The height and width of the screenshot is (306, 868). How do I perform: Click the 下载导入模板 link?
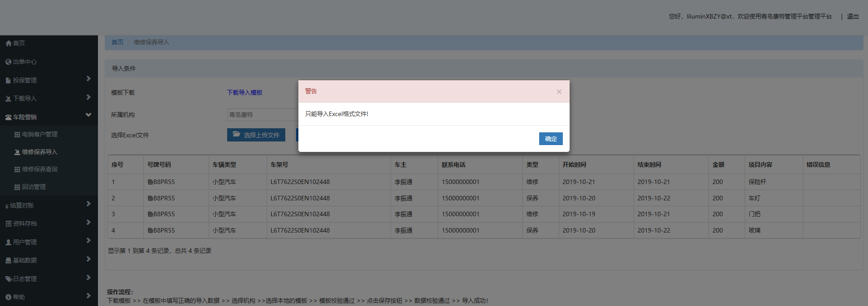tap(245, 92)
